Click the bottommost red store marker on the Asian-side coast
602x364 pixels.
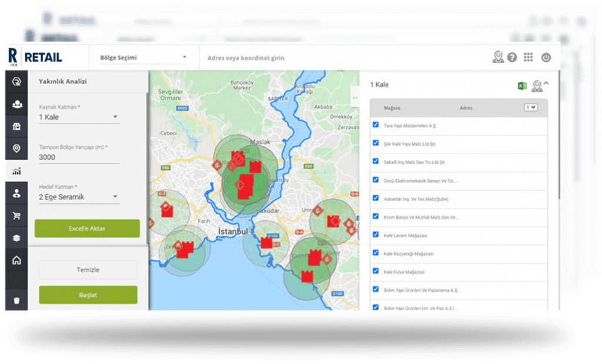[x=307, y=276]
